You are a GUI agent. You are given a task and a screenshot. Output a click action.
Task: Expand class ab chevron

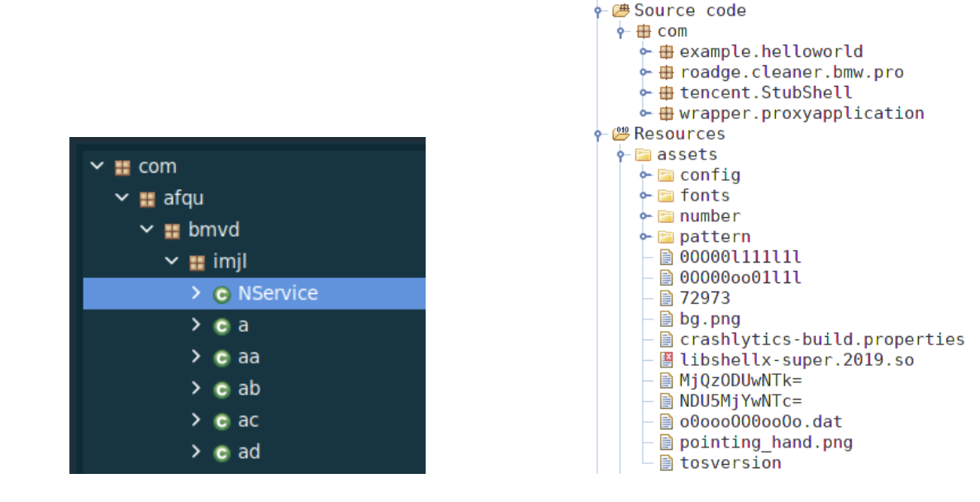tap(196, 388)
